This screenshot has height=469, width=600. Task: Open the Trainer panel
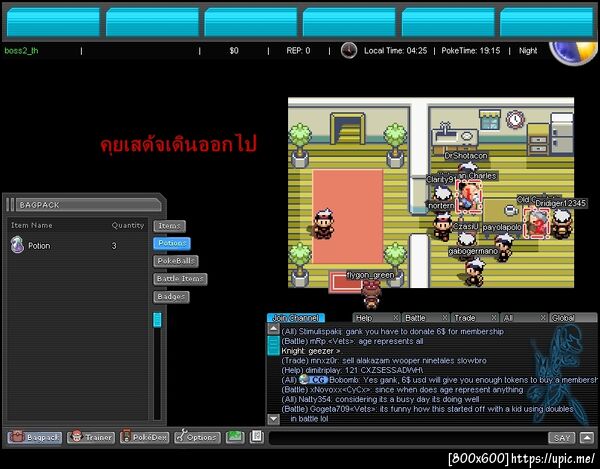click(x=91, y=437)
